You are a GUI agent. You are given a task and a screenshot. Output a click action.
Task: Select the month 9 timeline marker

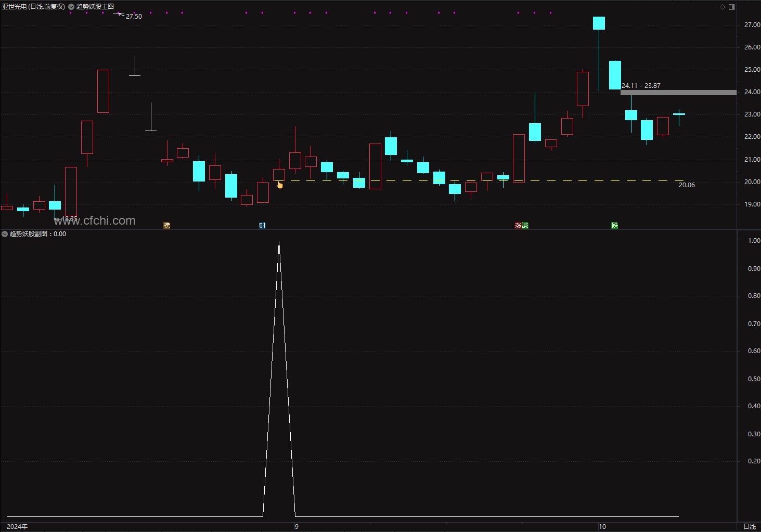(296, 527)
